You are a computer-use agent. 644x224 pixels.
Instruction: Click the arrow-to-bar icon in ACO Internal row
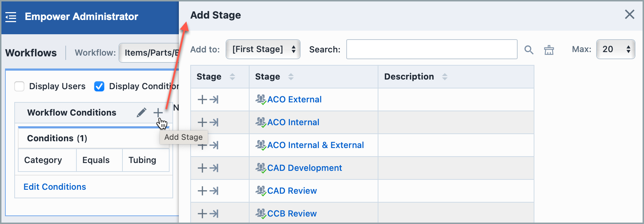tap(214, 122)
